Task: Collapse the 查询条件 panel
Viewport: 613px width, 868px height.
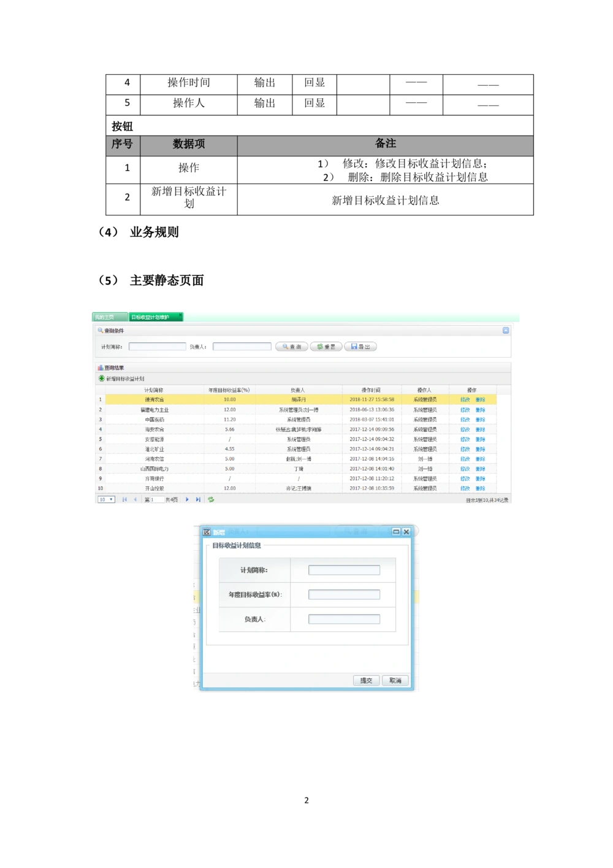Action: click(506, 331)
